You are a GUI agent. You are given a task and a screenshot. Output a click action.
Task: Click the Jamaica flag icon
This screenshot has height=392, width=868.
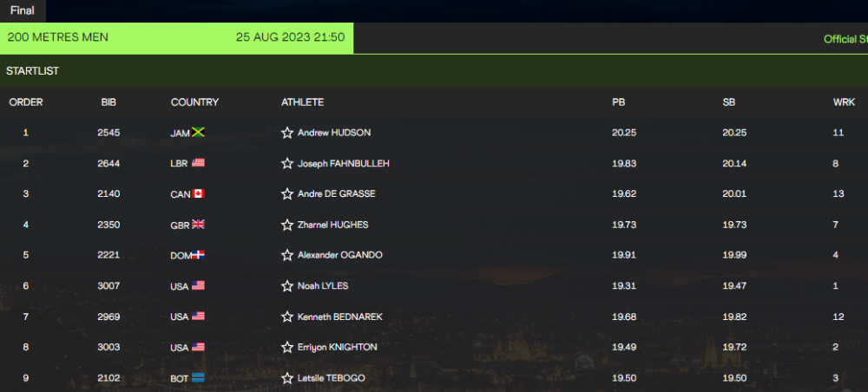198,133
